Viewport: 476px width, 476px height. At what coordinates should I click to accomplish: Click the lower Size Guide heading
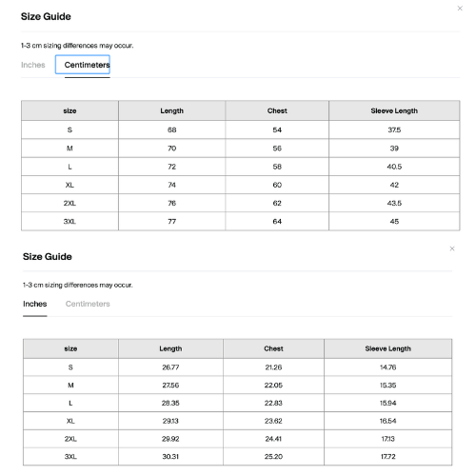click(x=48, y=256)
